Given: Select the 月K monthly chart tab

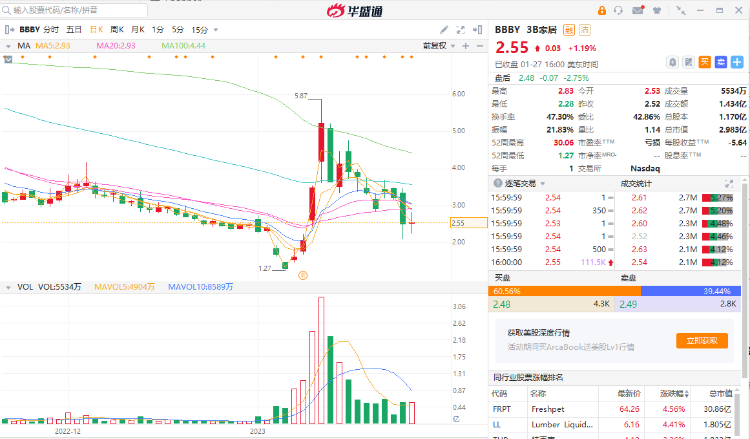Looking at the screenshot, I should (x=138, y=30).
